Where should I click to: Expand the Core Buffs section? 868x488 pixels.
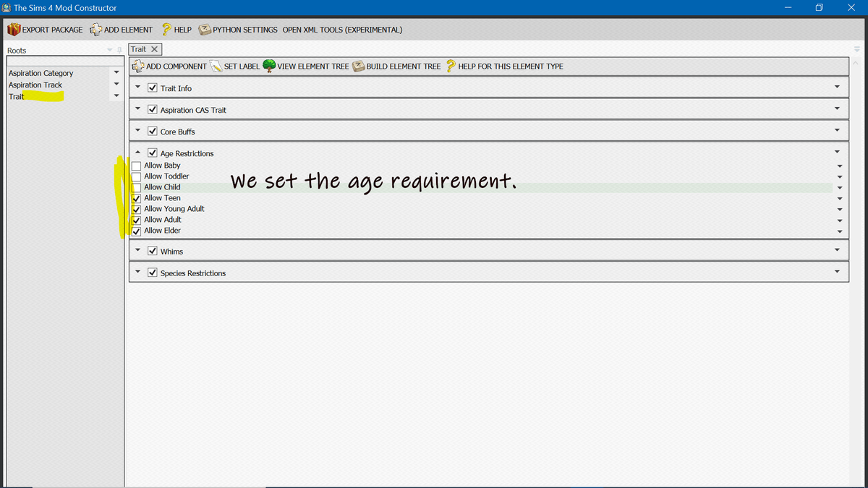pos(137,131)
